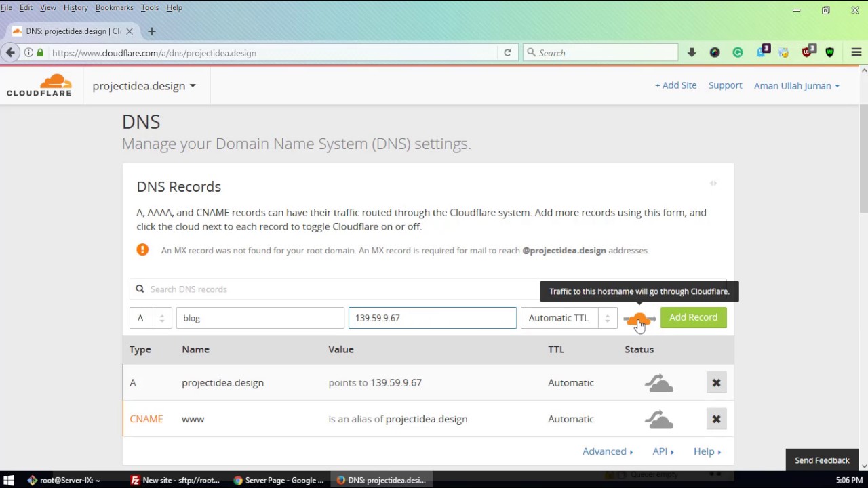Open the Help menu in menu bar
The height and width of the screenshot is (488, 868).
pos(174,7)
